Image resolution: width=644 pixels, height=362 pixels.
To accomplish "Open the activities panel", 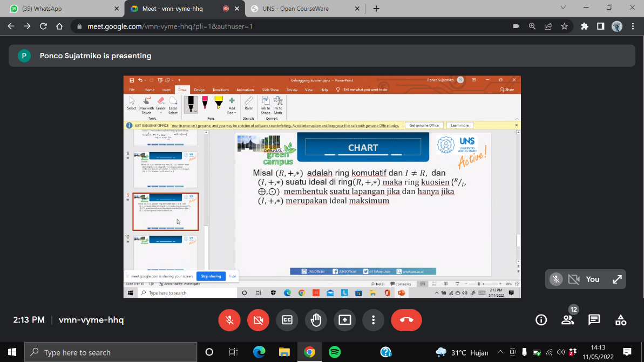I will 621,320.
